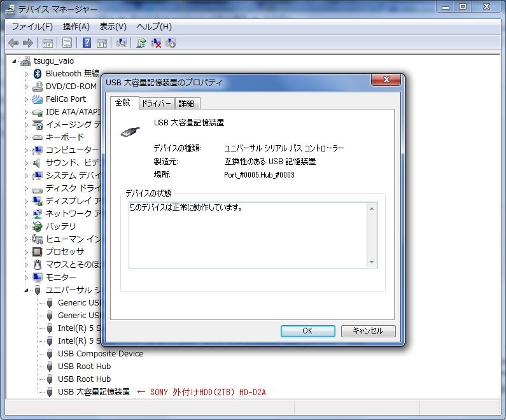Toggle the console tree toolbar icon
Viewport: 506px width, 420px height.
(48, 43)
